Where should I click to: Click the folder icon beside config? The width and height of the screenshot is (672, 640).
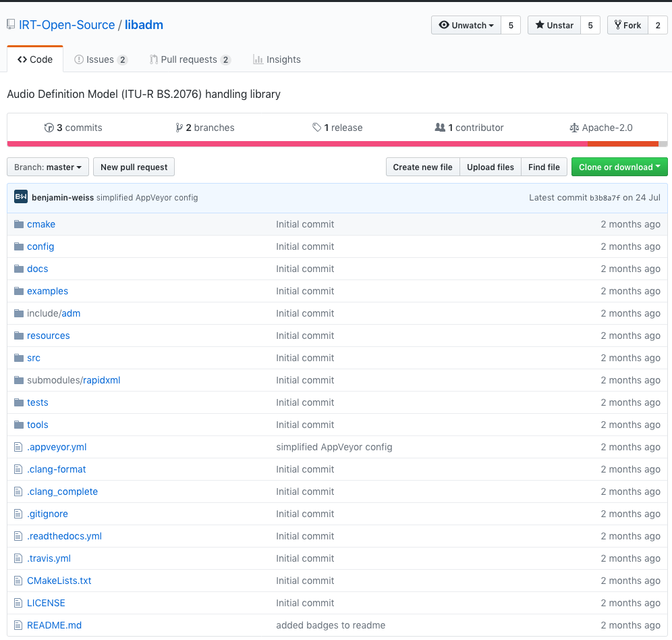click(18, 246)
